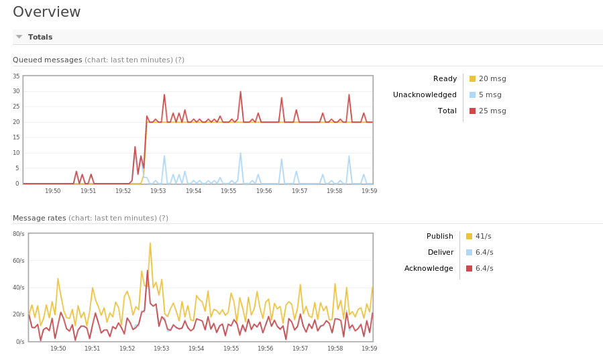Click the yellow Publish legend swatch
This screenshot has height=364, width=603.
click(x=469, y=236)
